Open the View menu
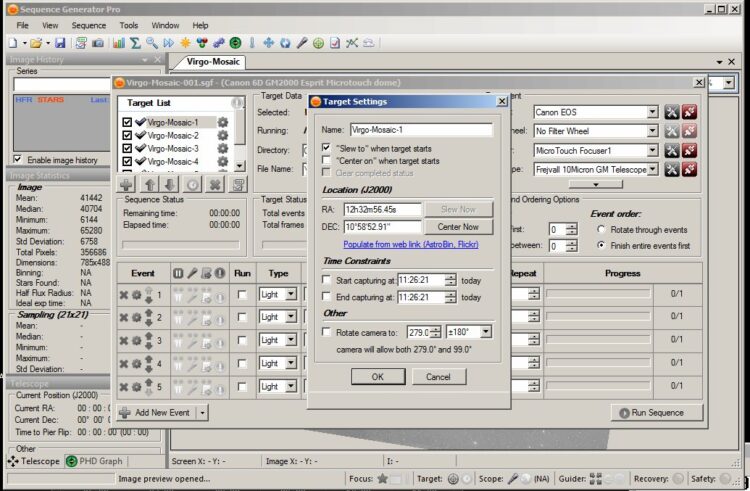The image size is (750, 491). 50,25
